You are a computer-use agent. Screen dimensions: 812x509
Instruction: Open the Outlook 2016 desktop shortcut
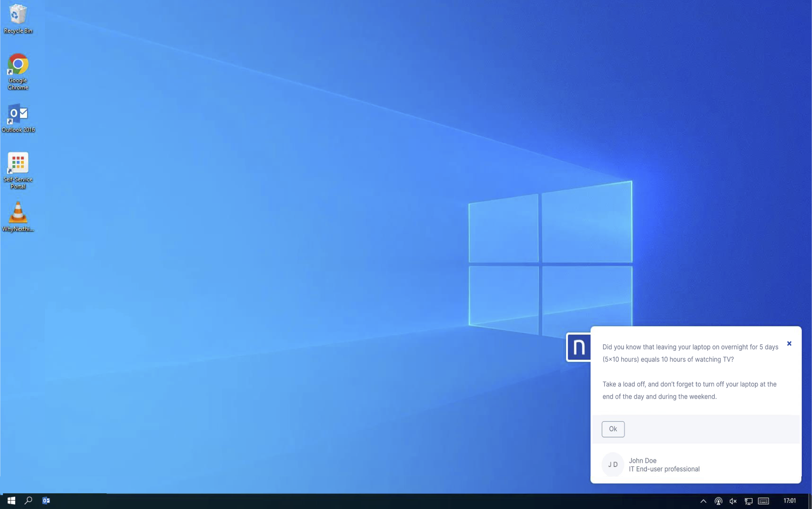point(18,114)
